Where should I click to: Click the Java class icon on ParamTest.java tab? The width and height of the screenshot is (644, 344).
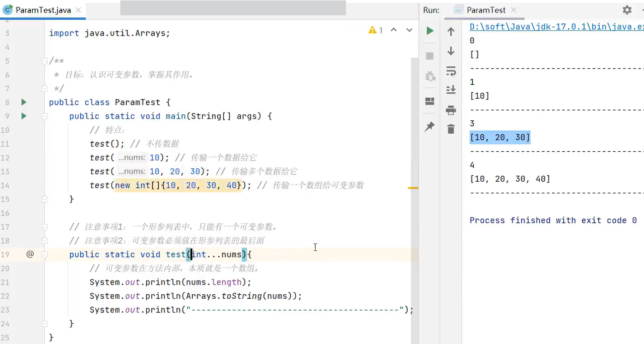pos(8,10)
